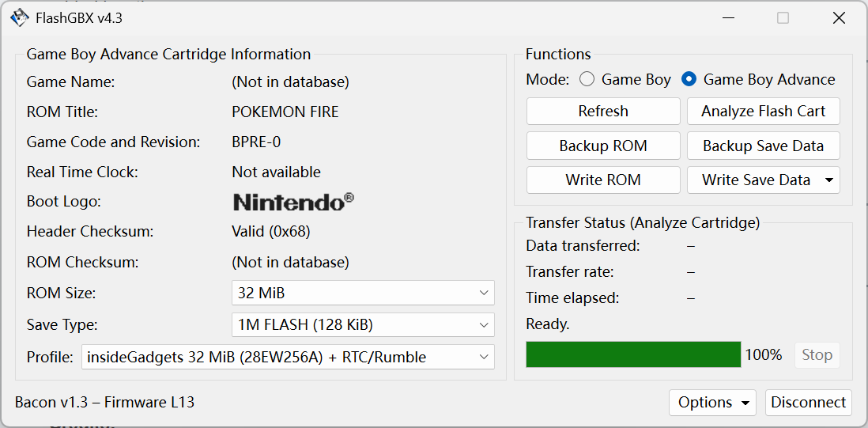The image size is (868, 428).
Task: Click the Disconnect button
Action: point(808,403)
